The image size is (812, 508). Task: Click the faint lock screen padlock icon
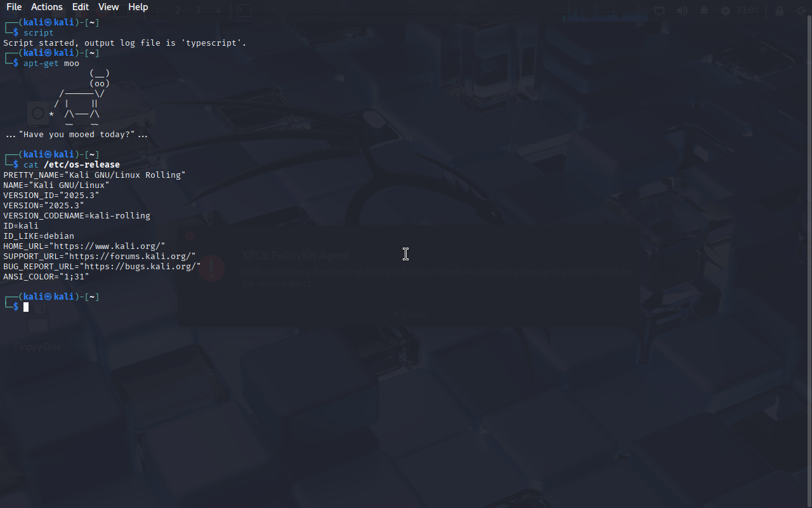(780, 11)
